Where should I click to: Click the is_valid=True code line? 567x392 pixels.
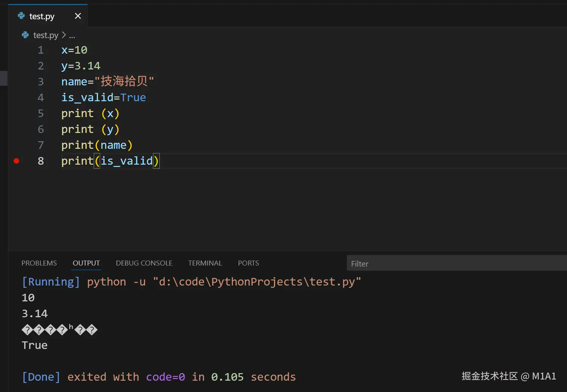pos(104,98)
